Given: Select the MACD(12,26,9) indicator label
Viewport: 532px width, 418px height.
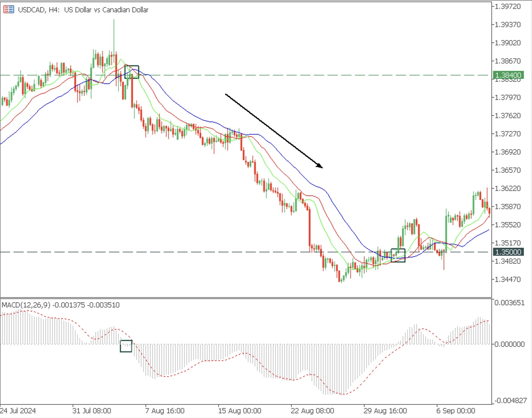Looking at the screenshot, I should [x=61, y=305].
